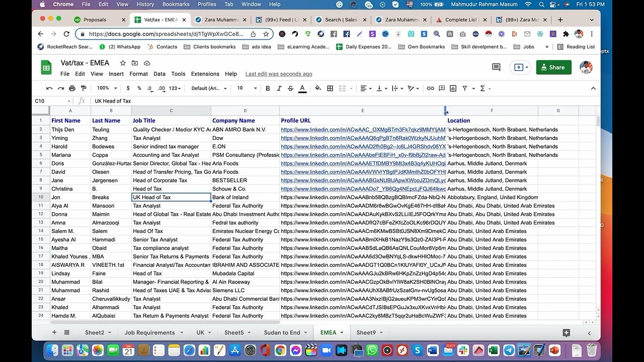This screenshot has height=362, width=644.
Task: Open the Insert menu
Action: coord(116,74)
